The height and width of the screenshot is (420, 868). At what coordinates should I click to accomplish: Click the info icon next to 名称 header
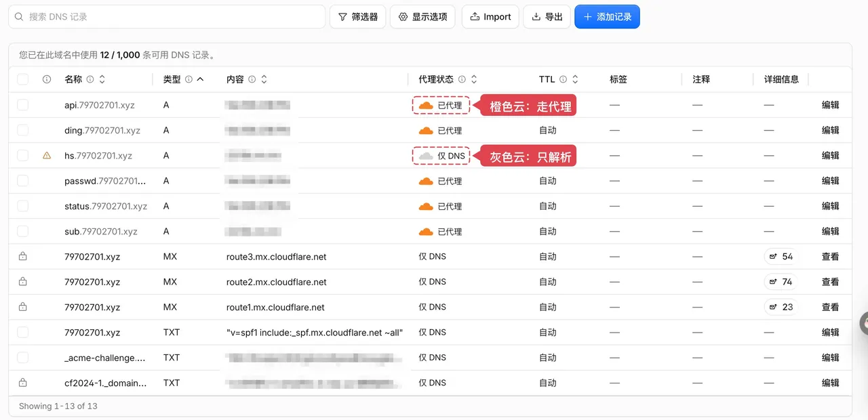90,79
